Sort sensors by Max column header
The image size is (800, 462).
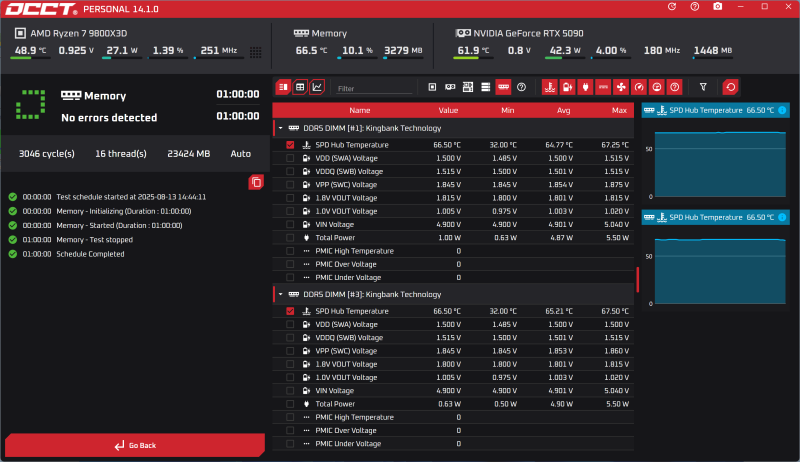point(619,110)
